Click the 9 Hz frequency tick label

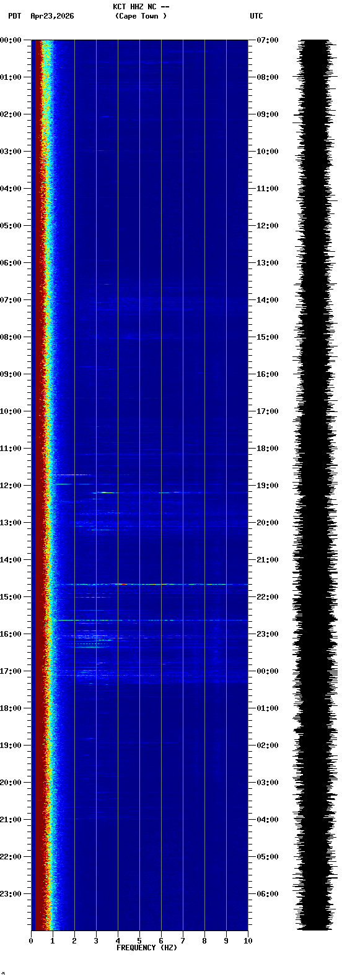click(226, 941)
